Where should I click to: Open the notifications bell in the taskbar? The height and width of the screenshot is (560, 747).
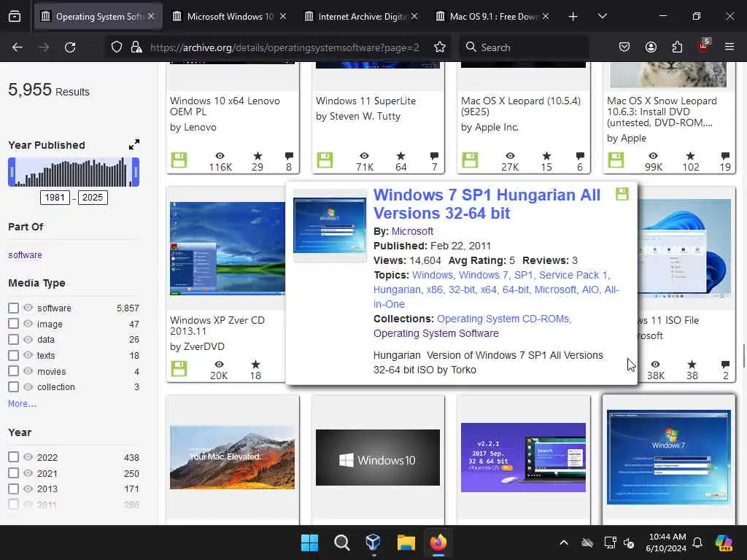[x=697, y=542]
